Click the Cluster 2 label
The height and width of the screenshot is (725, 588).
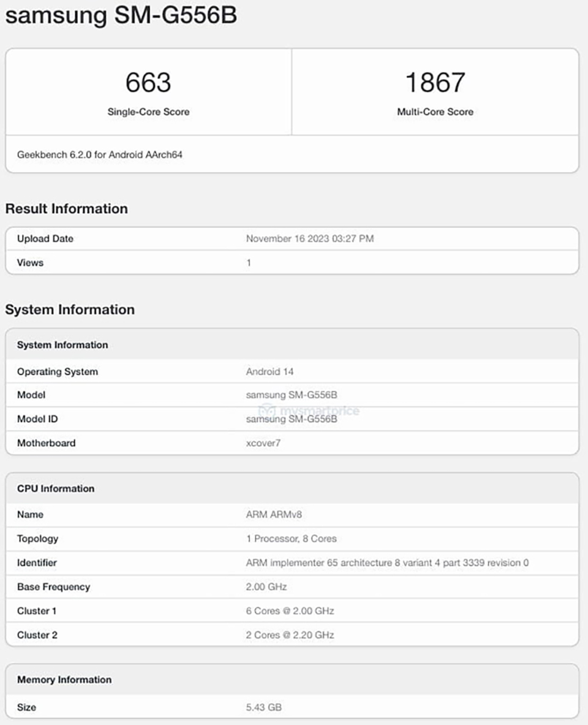coord(37,635)
